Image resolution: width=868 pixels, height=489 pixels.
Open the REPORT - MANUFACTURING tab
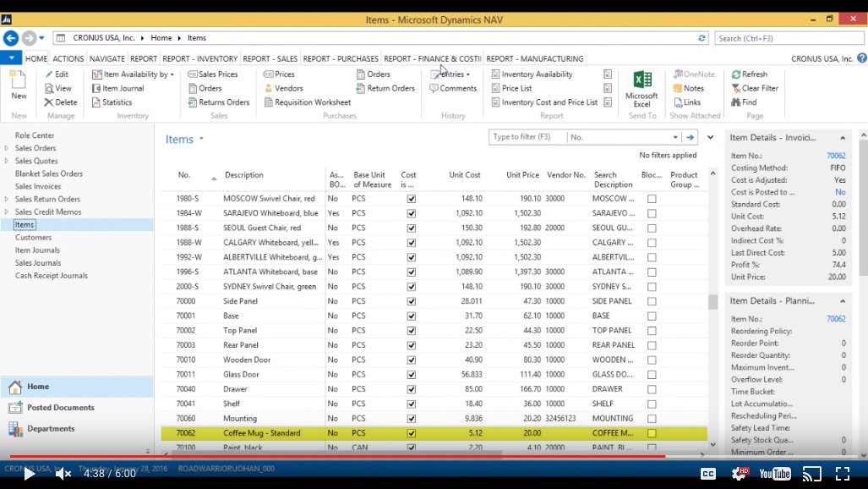(535, 58)
